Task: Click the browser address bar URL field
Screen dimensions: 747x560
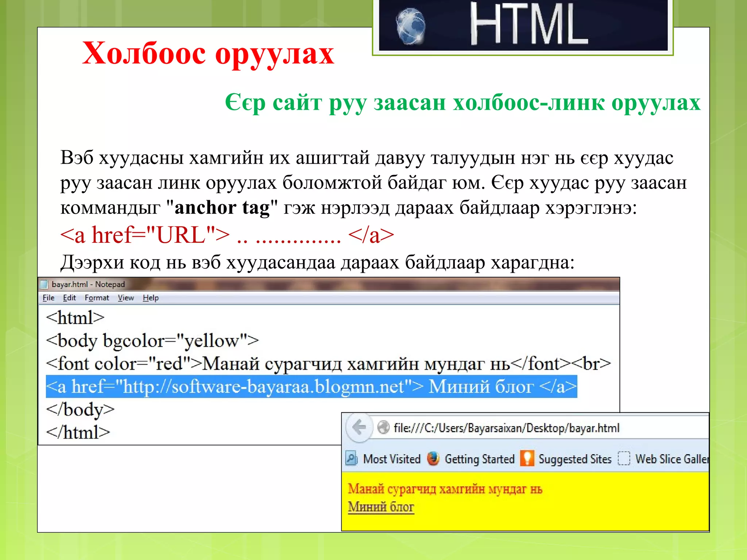Action: tap(506, 428)
